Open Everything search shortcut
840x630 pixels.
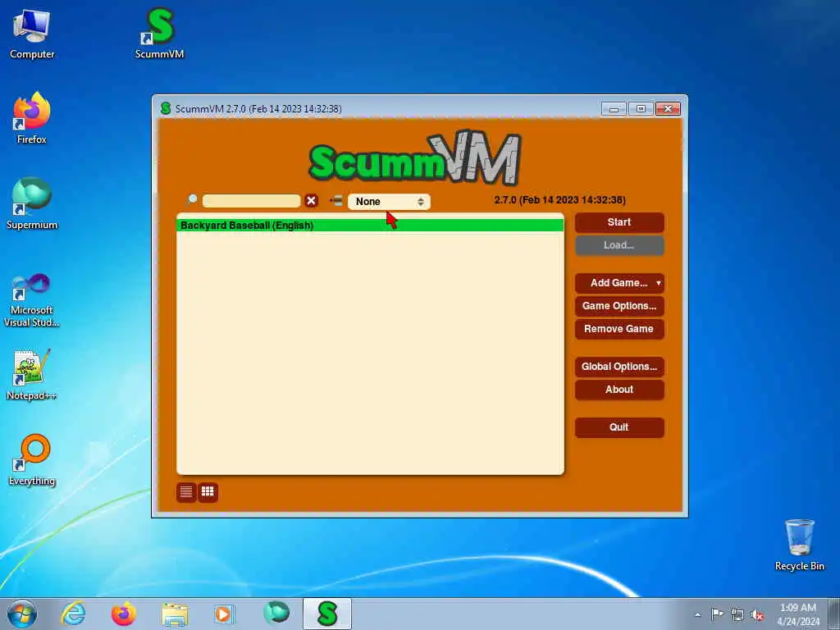pos(32,460)
